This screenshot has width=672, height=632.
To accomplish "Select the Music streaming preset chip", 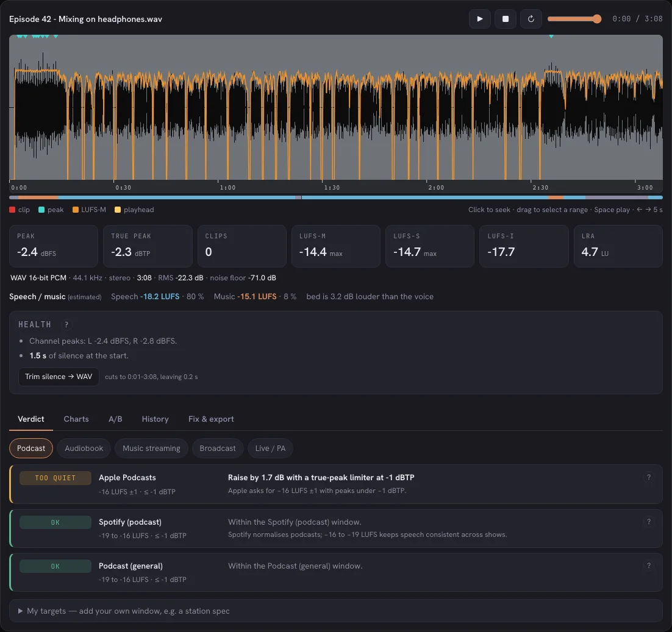I will [151, 449].
